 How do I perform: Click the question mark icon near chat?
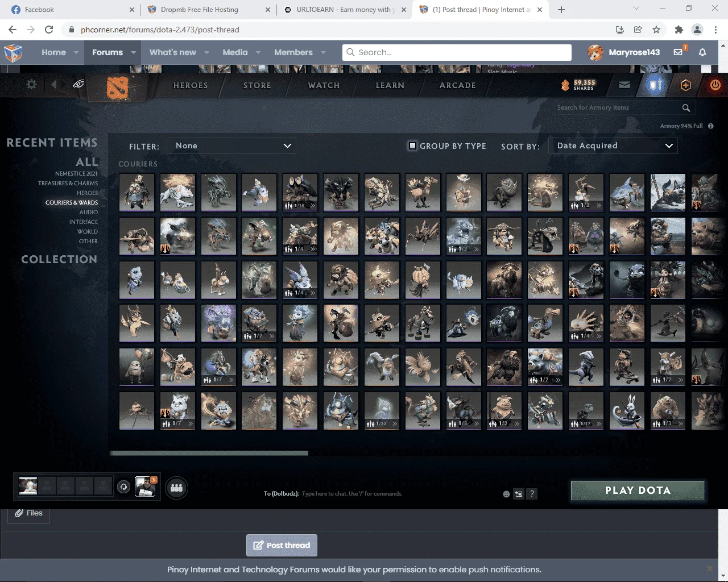pos(532,494)
